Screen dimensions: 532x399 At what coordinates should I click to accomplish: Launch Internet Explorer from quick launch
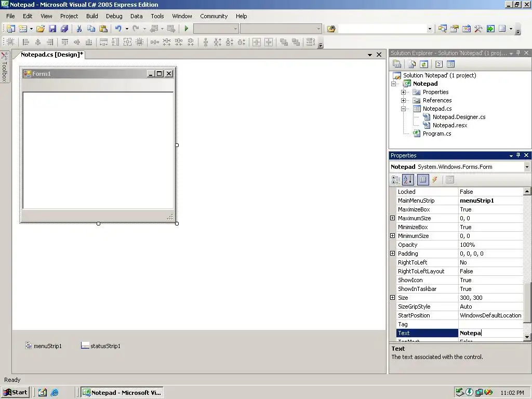pos(54,393)
